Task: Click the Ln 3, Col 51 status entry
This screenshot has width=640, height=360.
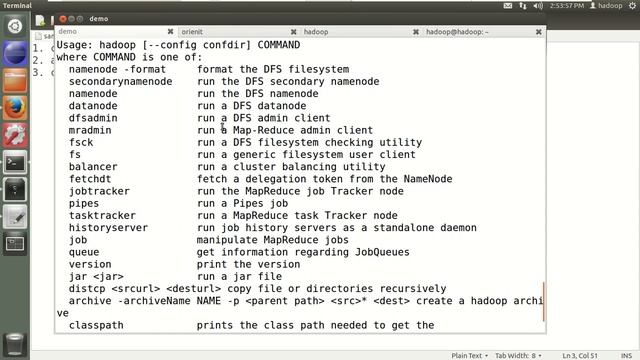Action: (580, 356)
